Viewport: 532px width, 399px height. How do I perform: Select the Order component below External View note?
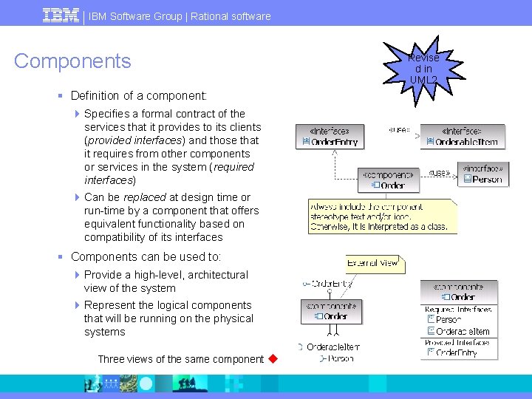332,312
